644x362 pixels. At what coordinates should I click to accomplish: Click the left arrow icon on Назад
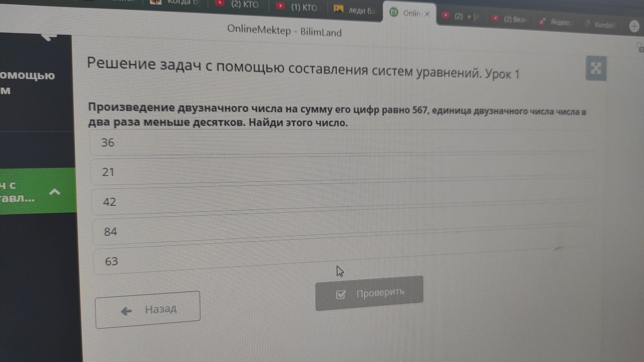(126, 311)
